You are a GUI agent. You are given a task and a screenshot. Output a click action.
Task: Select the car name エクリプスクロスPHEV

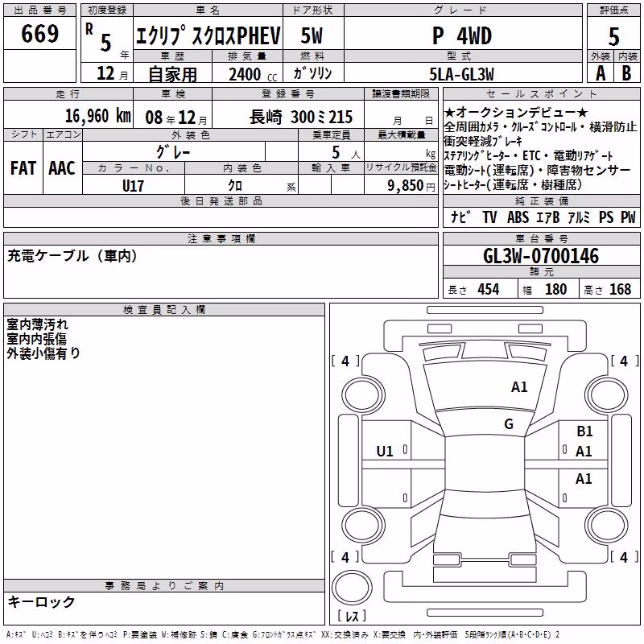tap(208, 35)
